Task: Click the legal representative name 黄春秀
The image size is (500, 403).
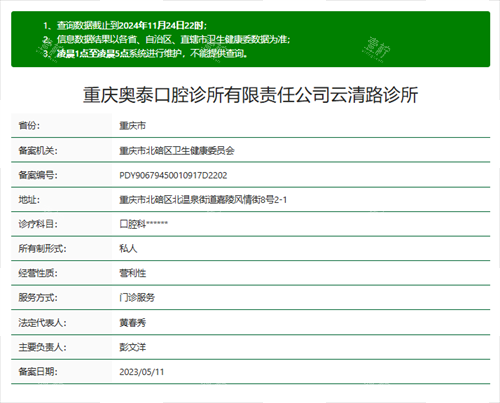Action: click(133, 323)
